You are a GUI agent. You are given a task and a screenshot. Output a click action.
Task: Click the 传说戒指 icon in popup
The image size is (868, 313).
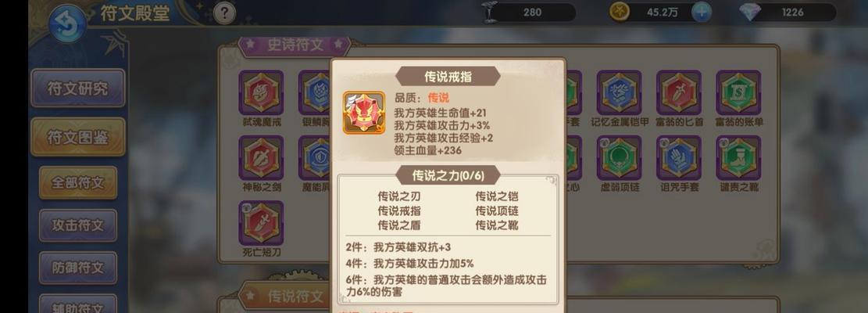[364, 113]
